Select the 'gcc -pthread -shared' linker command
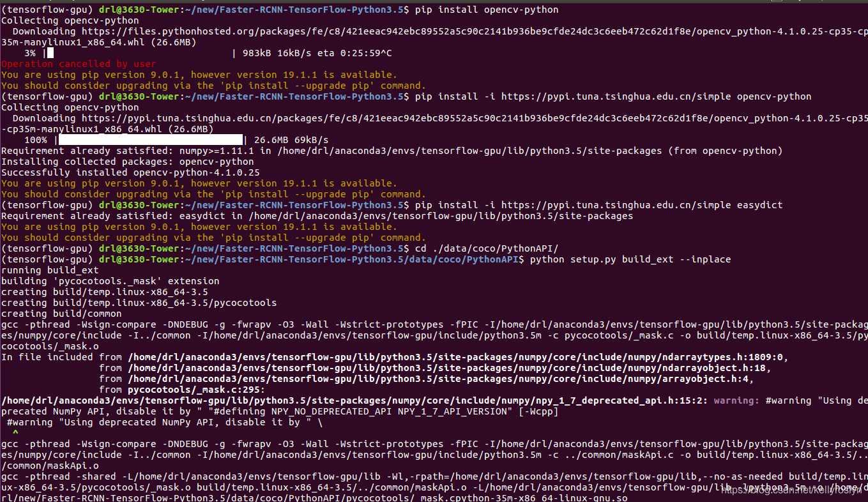 tap(434, 487)
